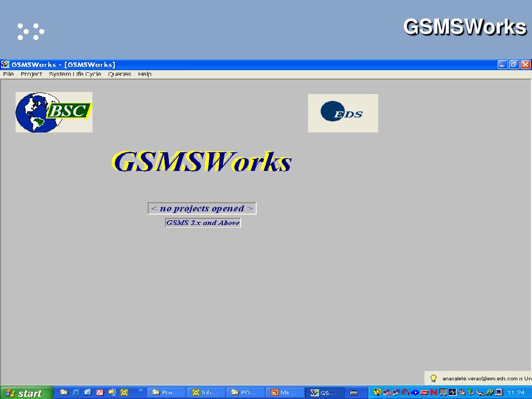The image size is (532, 399).
Task: Click the folder icon in Quick Launch
Action: (64, 392)
